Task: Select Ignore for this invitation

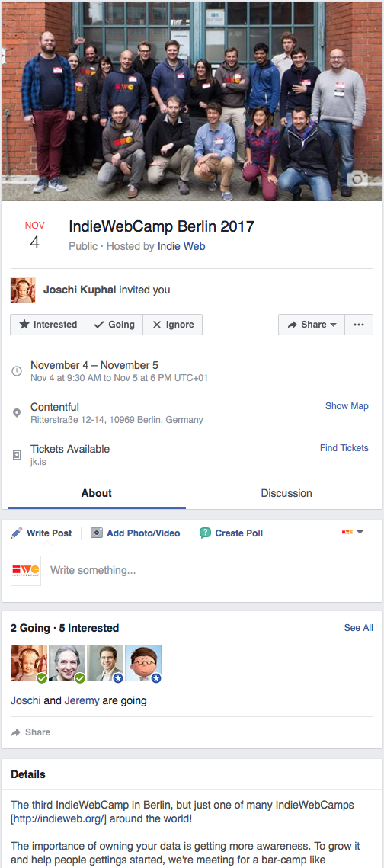Action: click(x=173, y=325)
